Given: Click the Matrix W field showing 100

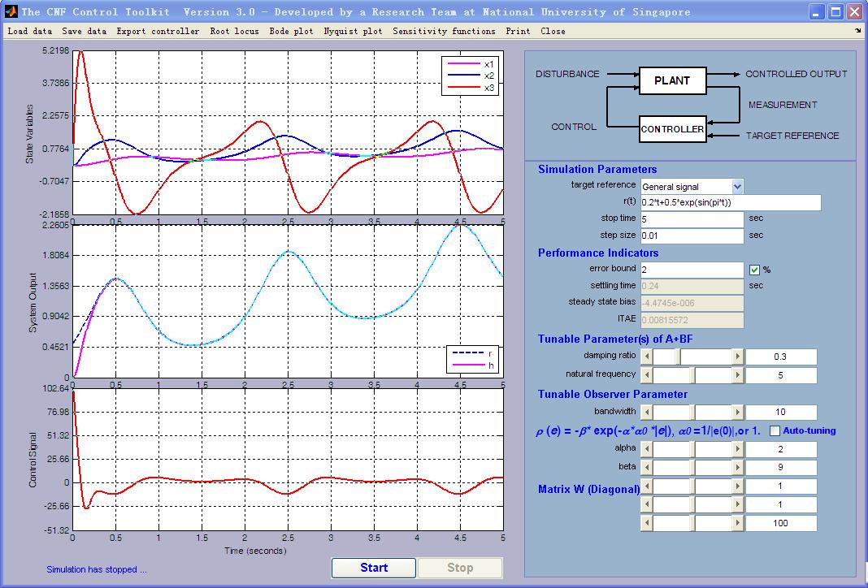Looking at the screenshot, I should point(780,523).
